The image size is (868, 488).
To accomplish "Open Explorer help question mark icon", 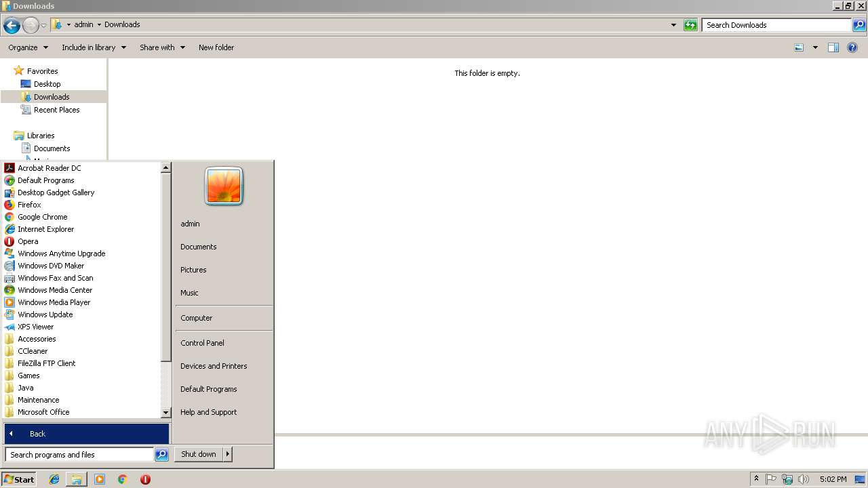I will (853, 47).
